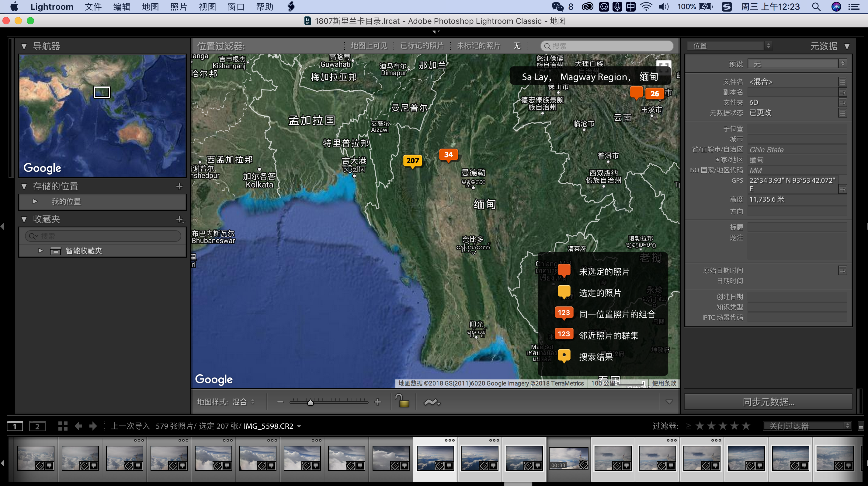Open the 地图 menu in menu bar
The height and width of the screenshot is (486, 868).
[150, 7]
